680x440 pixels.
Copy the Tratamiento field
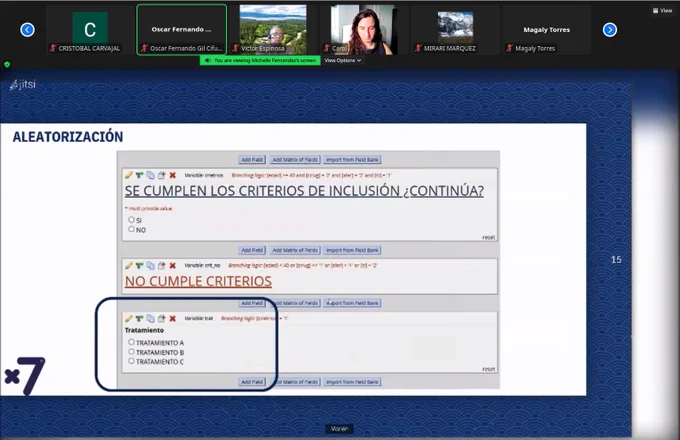coord(150,319)
